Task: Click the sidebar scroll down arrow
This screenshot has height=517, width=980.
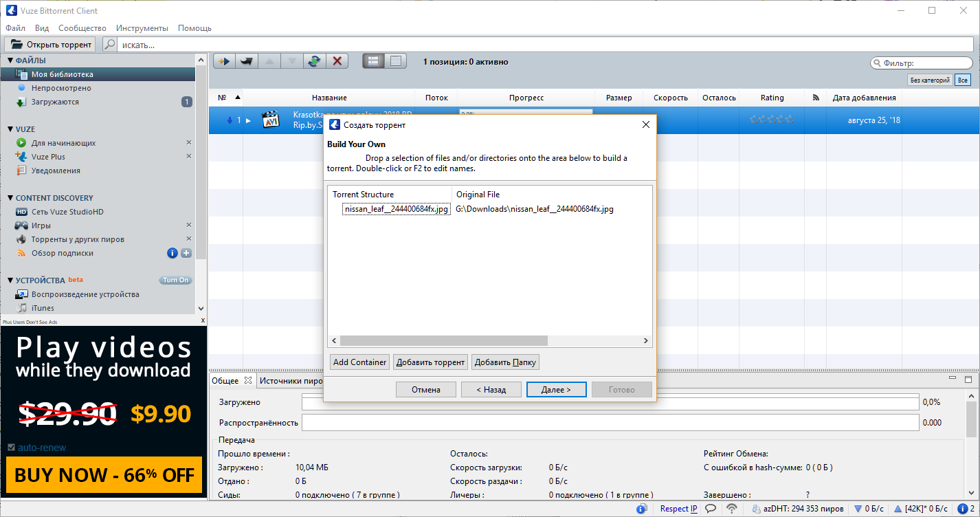Action: [x=201, y=309]
